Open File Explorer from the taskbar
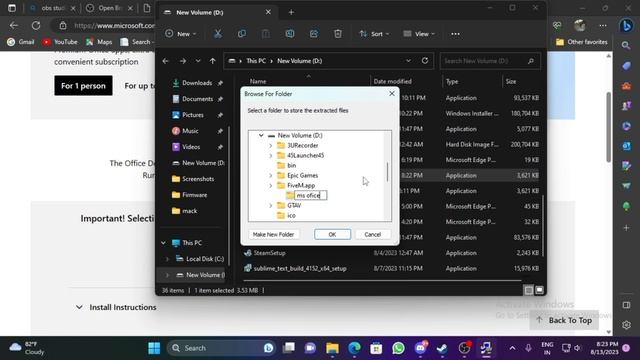This screenshot has width=640, height=360. click(332, 348)
